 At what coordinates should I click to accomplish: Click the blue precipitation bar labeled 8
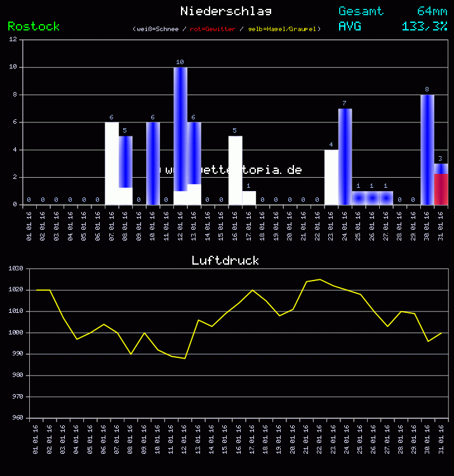[x=427, y=149]
